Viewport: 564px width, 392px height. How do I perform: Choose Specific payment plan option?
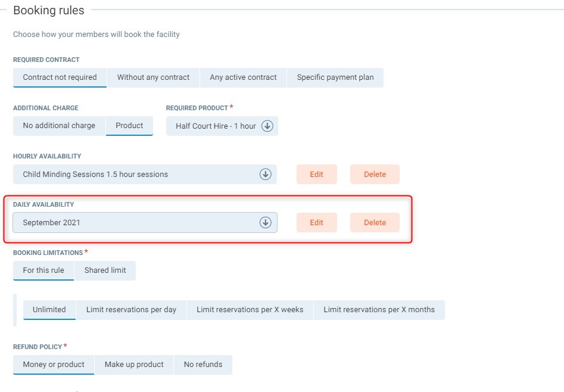(x=335, y=77)
